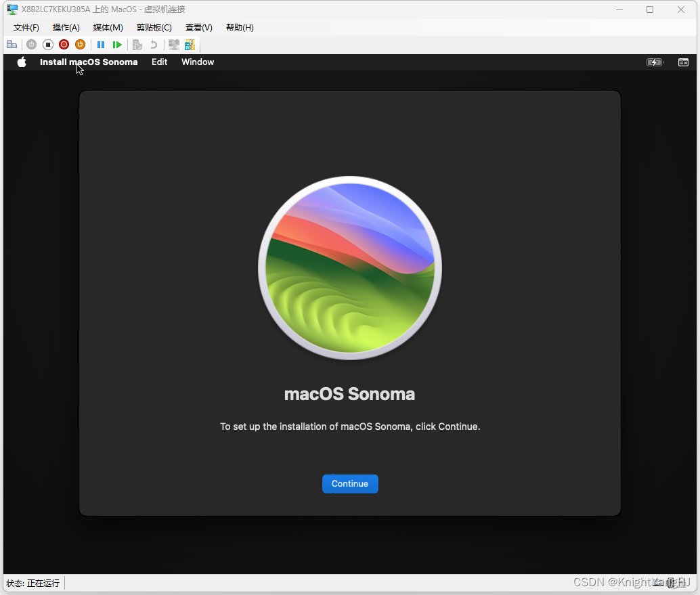Click the orange Save state icon
Screen dimensions: 700x595
(x=81, y=45)
